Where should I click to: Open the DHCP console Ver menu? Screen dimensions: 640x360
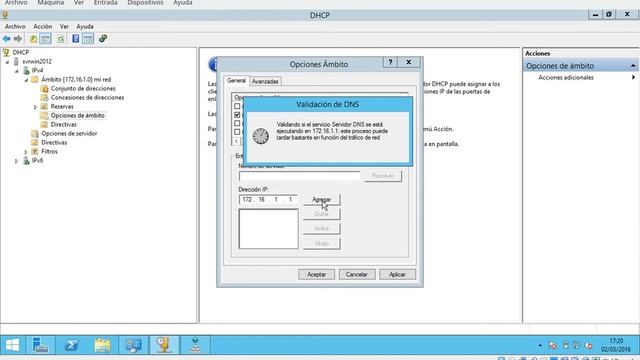coord(64,26)
